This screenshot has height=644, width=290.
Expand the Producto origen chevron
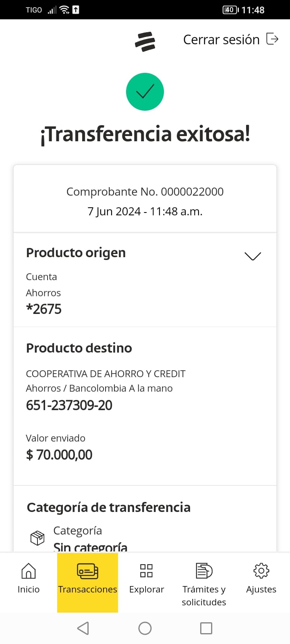253,256
